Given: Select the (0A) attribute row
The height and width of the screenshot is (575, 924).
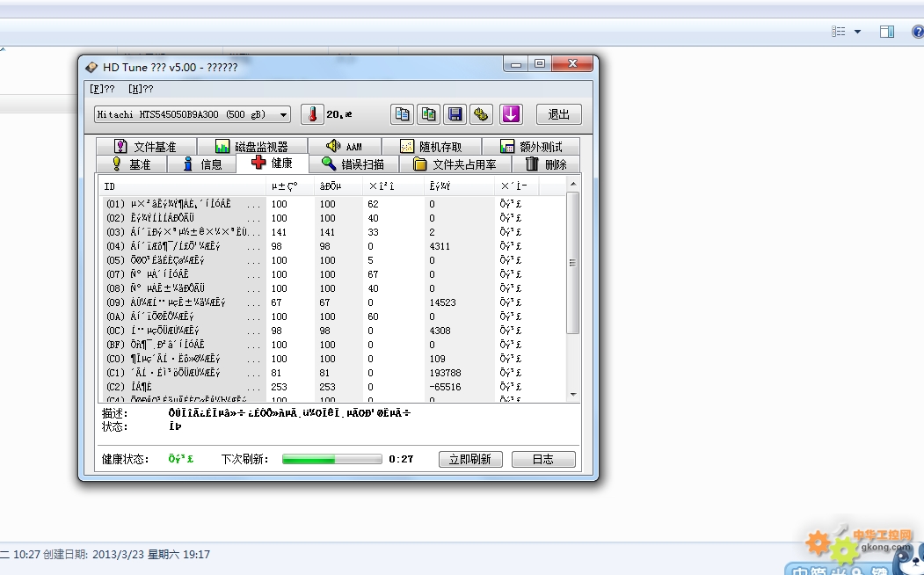Looking at the screenshot, I should click(333, 317).
